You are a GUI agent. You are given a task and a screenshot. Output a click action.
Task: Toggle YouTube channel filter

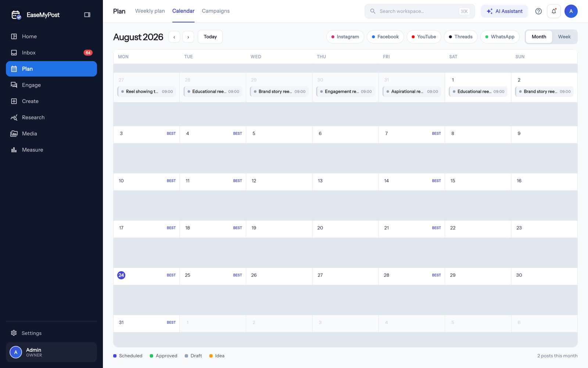click(x=424, y=37)
